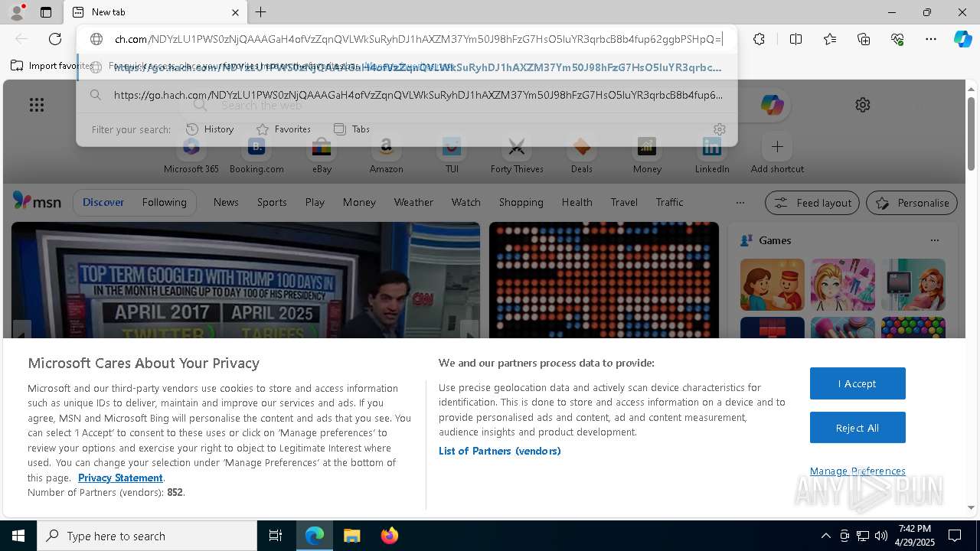980x551 pixels.
Task: Open the Privacy Statement link
Action: point(120,478)
